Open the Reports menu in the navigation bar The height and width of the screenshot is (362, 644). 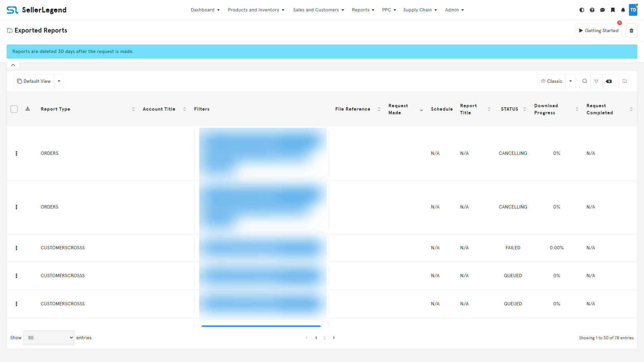click(363, 10)
